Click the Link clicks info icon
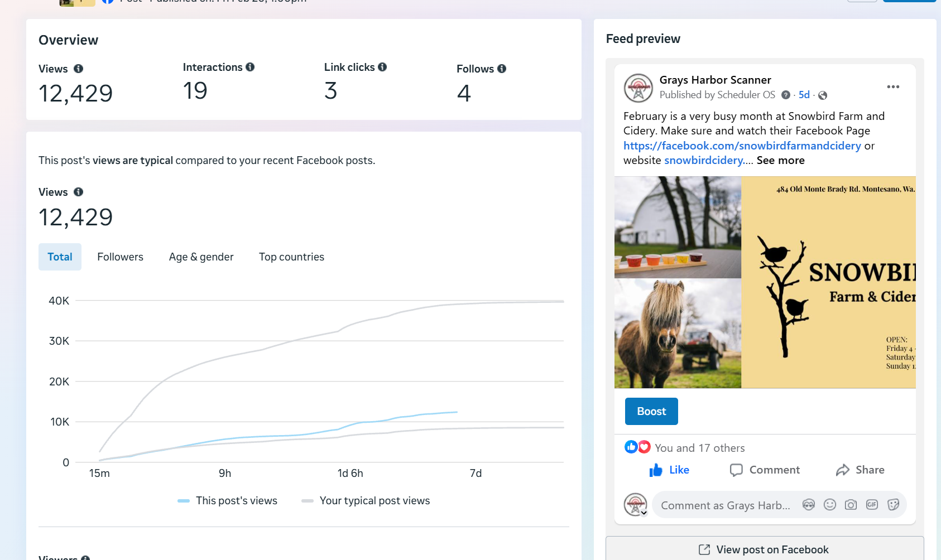 (382, 67)
